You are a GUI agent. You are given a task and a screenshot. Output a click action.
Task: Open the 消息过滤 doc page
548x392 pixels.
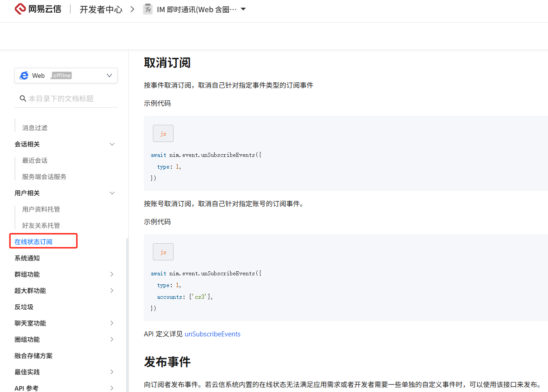coord(35,128)
